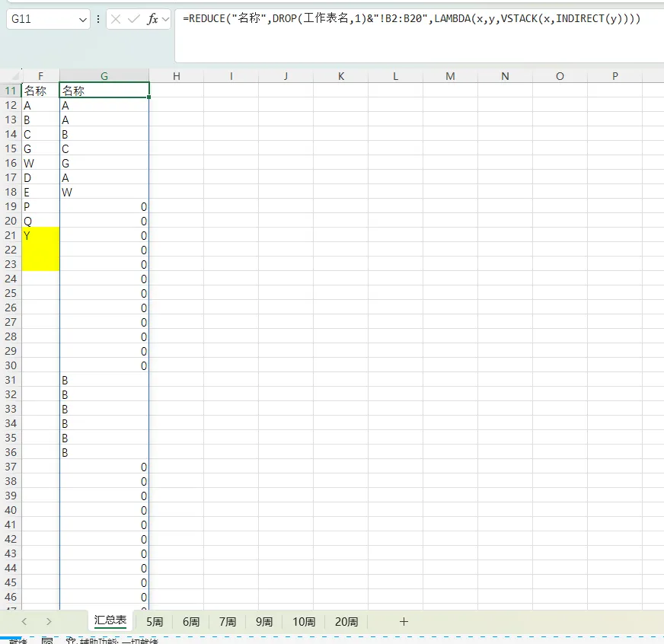This screenshot has width=664, height=644.
Task: Open the 9周 sheet tab
Action: tap(263, 622)
